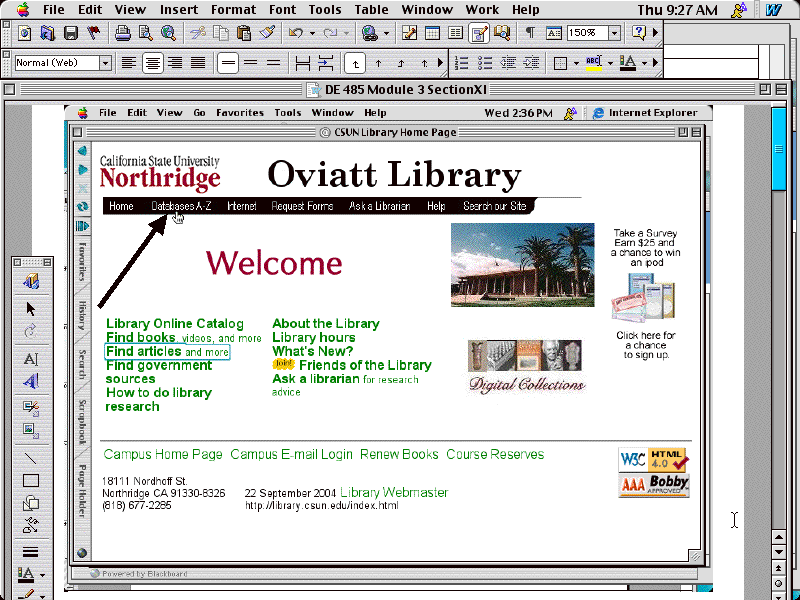Image resolution: width=800 pixels, height=600 pixels.
Task: Click the Open document toolbar icon
Action: pyautogui.click(x=47, y=33)
